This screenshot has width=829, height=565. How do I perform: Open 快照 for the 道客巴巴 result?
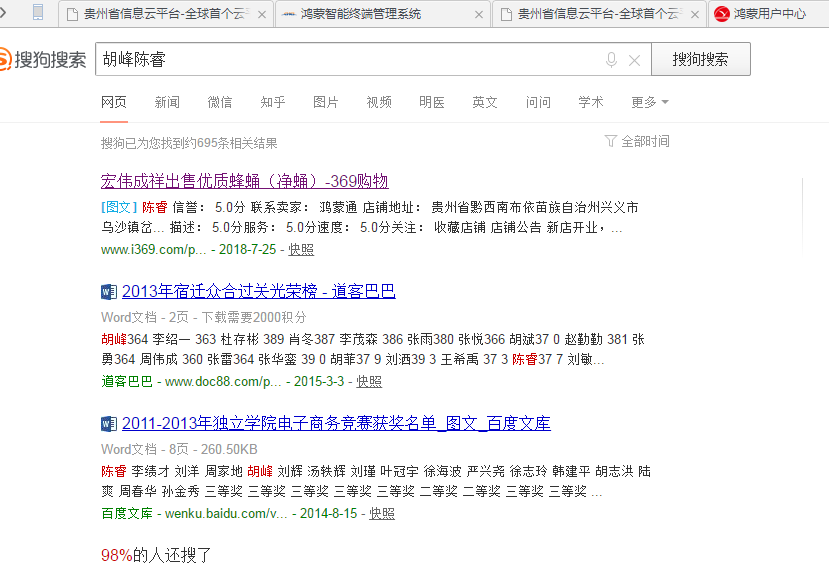(369, 381)
